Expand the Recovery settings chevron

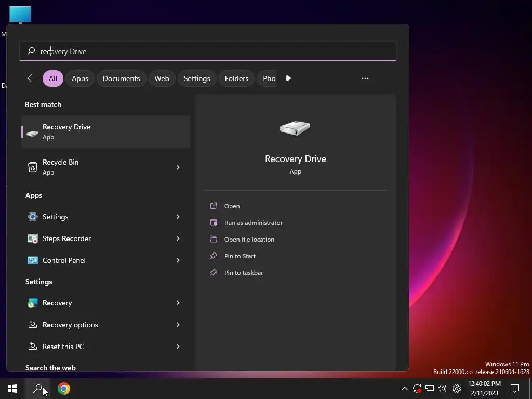[178, 303]
